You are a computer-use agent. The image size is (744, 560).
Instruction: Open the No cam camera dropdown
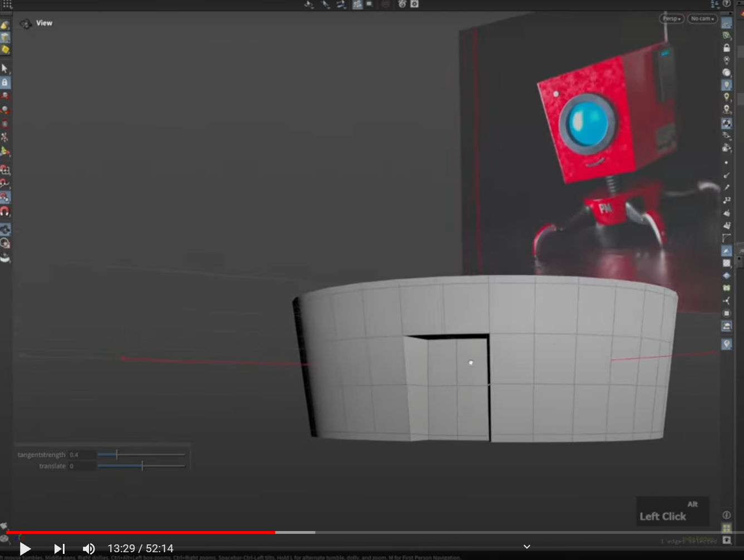702,18
